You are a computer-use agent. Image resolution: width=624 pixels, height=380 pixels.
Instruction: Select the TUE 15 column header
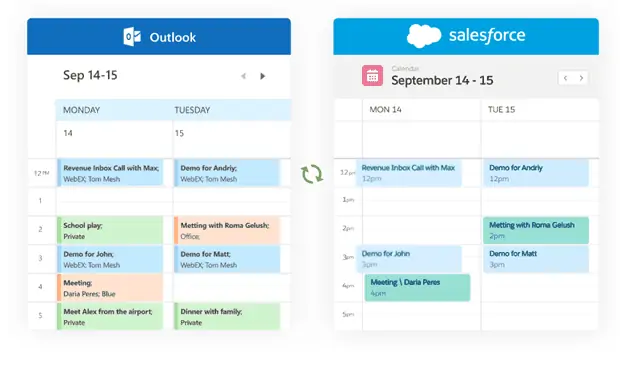(x=501, y=109)
